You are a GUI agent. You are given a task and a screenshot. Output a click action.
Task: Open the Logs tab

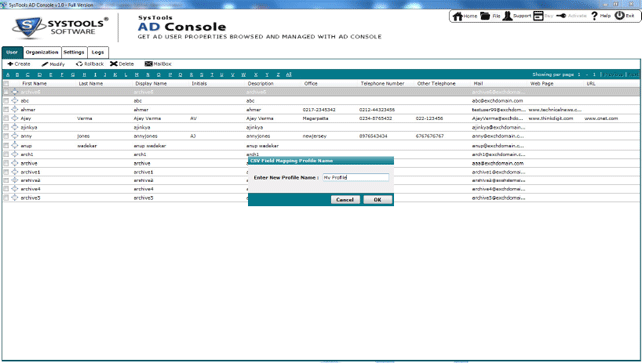click(98, 52)
